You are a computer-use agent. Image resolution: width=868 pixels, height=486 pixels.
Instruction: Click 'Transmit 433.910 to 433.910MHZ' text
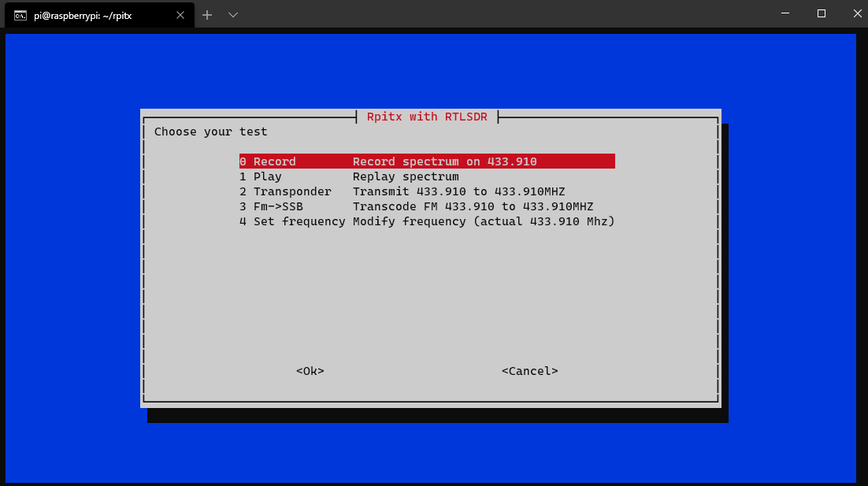pos(459,191)
